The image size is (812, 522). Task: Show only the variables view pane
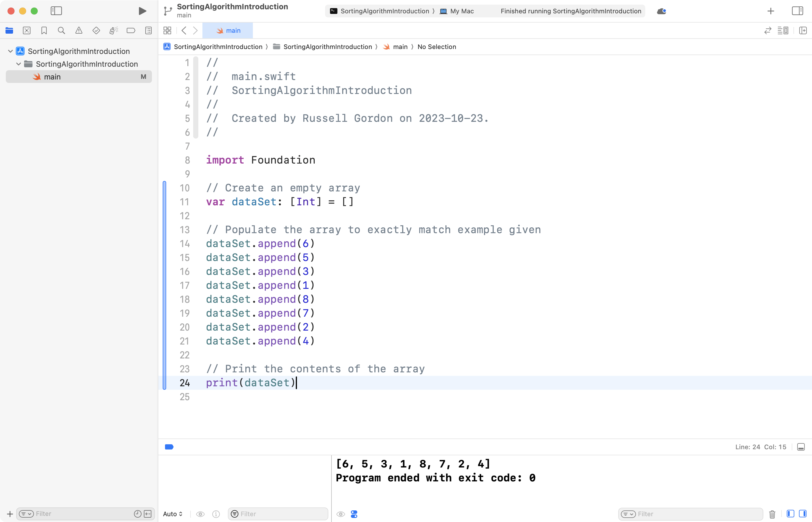click(x=791, y=514)
